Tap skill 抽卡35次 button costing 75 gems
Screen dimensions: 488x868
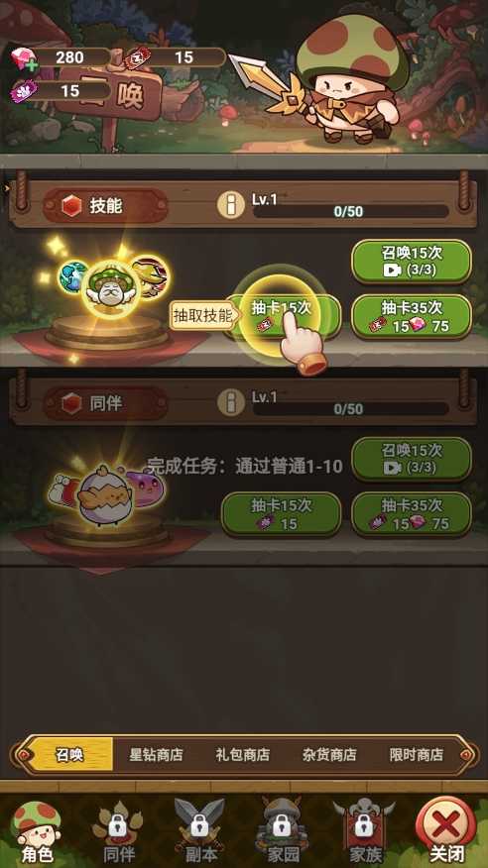(412, 316)
